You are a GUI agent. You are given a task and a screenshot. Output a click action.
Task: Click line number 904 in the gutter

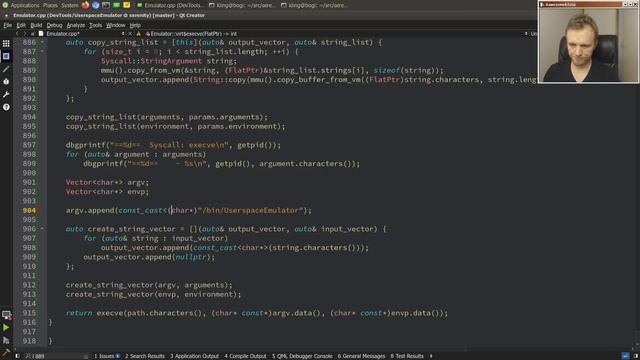tap(29, 211)
